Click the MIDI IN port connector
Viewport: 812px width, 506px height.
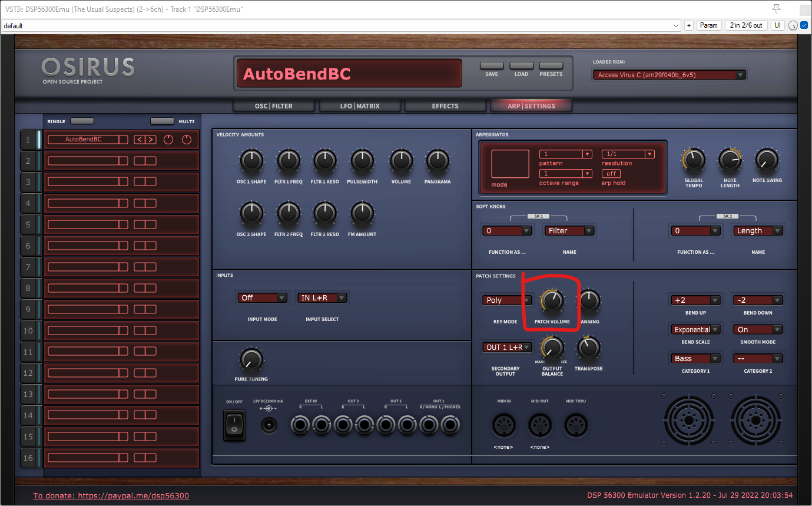click(x=504, y=425)
